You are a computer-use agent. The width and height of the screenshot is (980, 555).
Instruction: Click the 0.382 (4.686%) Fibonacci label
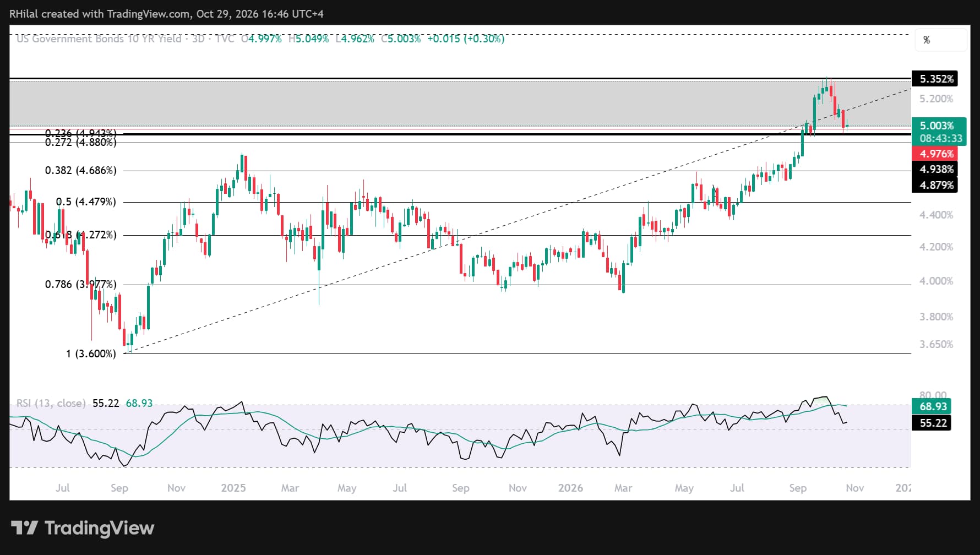(x=81, y=170)
